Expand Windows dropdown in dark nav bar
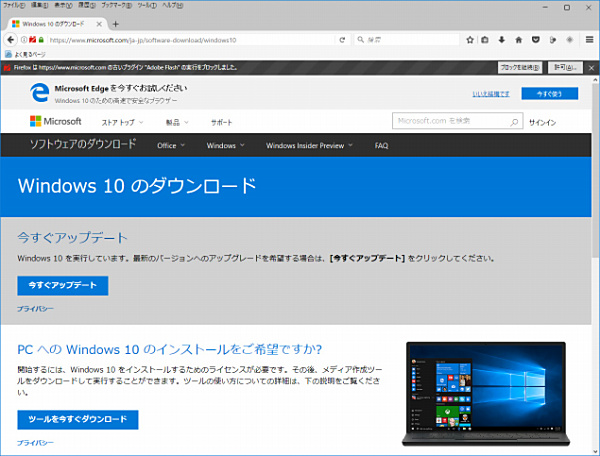This screenshot has height=456, width=600. [x=225, y=145]
